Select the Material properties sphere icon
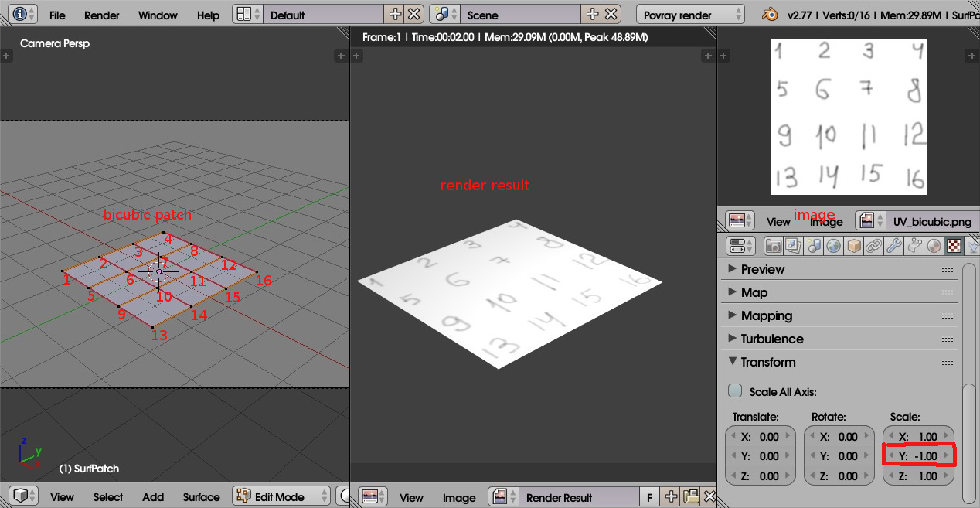Viewport: 980px width, 508px height. tap(934, 246)
